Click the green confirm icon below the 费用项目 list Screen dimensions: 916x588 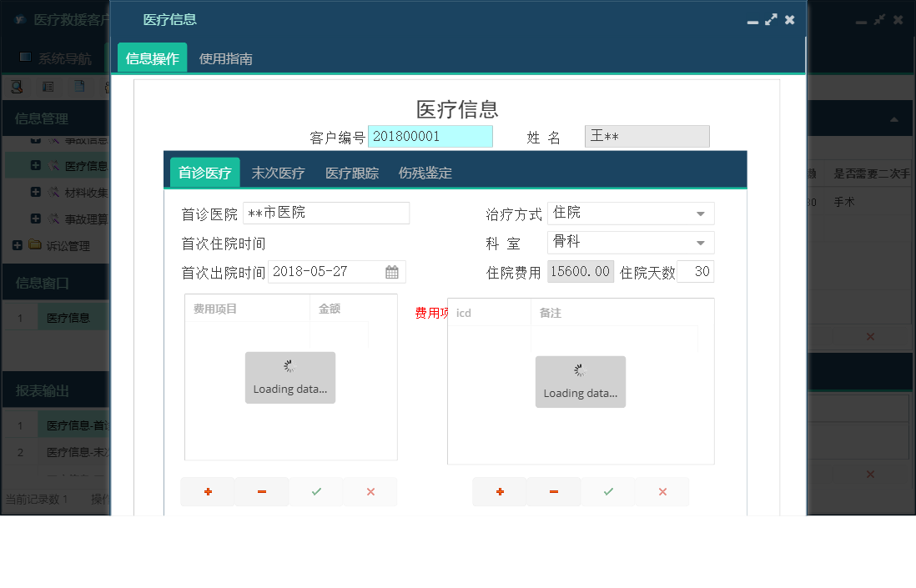pyautogui.click(x=316, y=492)
